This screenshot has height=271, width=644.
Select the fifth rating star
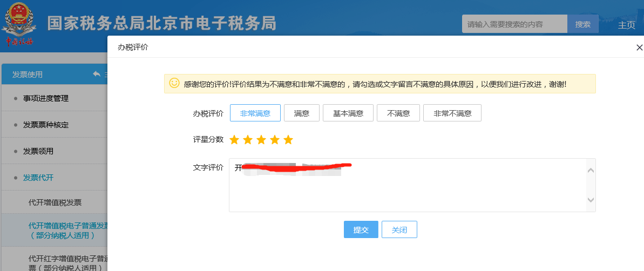click(x=288, y=140)
